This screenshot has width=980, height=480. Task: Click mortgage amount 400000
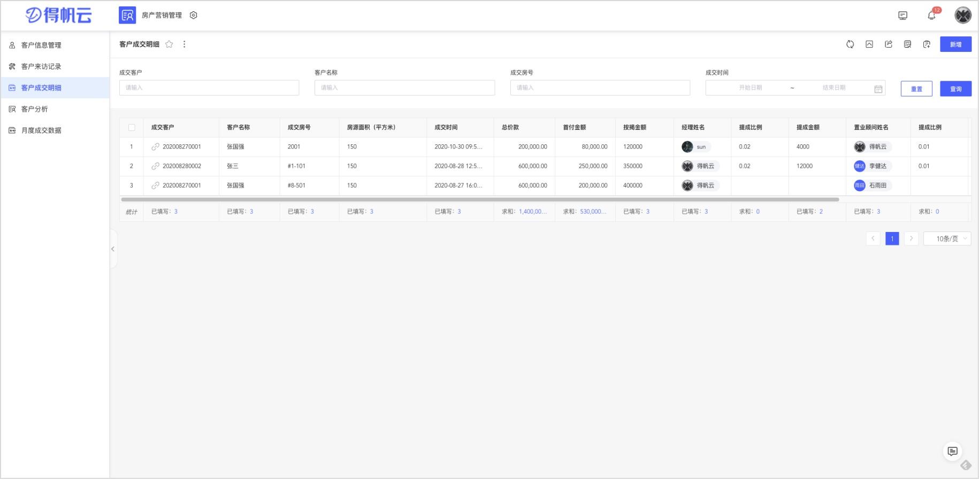click(633, 185)
